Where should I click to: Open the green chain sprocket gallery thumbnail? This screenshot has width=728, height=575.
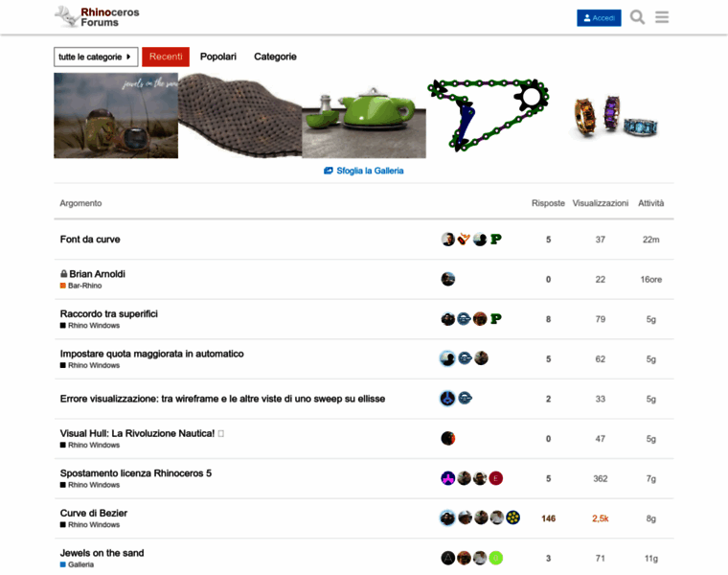tap(488, 116)
